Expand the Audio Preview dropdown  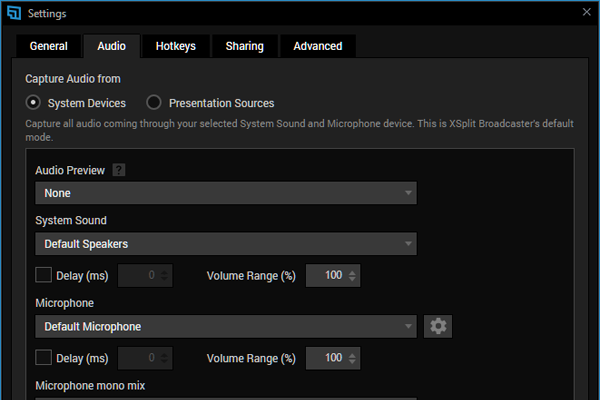(x=225, y=193)
